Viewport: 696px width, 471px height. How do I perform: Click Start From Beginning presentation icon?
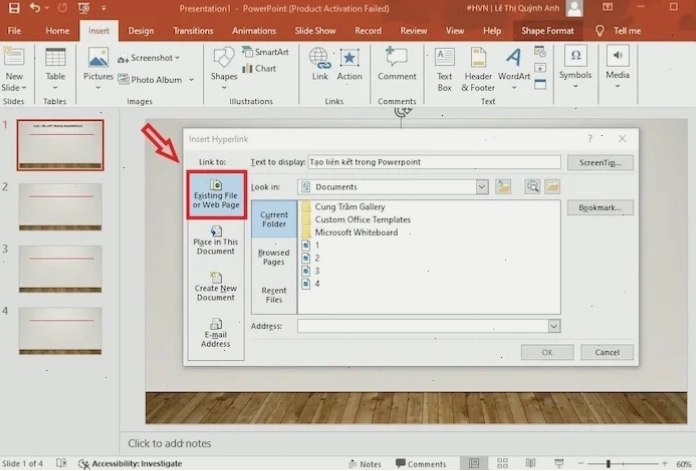tap(83, 8)
